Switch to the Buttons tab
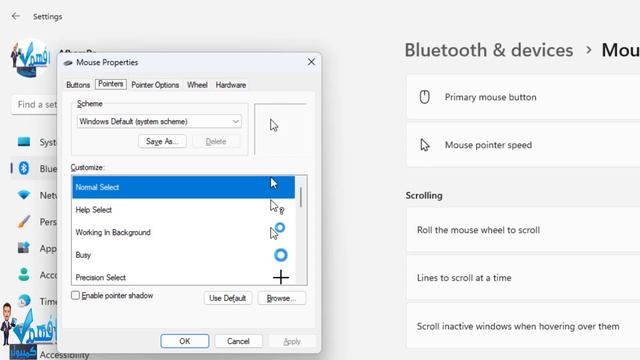Image resolution: width=640 pixels, height=360 pixels. (78, 85)
